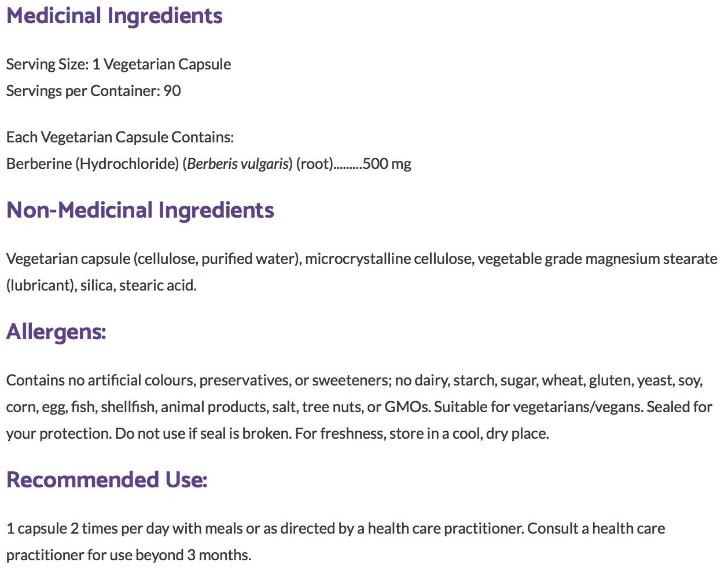Click the Allergens heading
Image resolution: width=728 pixels, height=573 pixels.
tap(56, 332)
